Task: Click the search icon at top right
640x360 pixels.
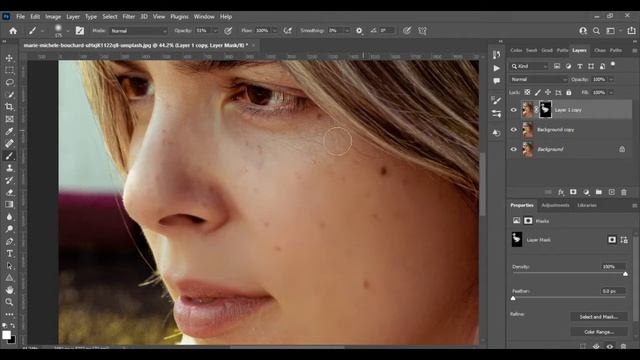Action: [x=596, y=31]
